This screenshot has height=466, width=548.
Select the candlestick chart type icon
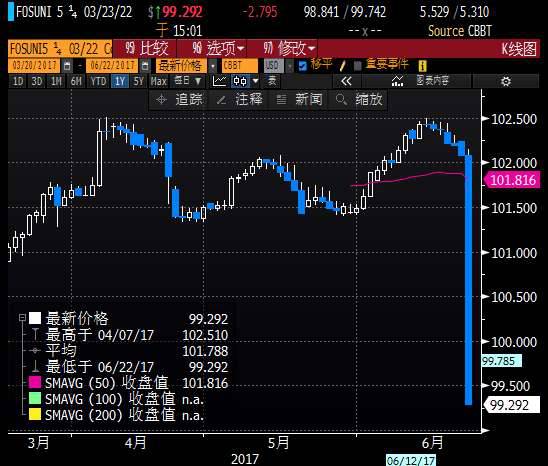240,81
